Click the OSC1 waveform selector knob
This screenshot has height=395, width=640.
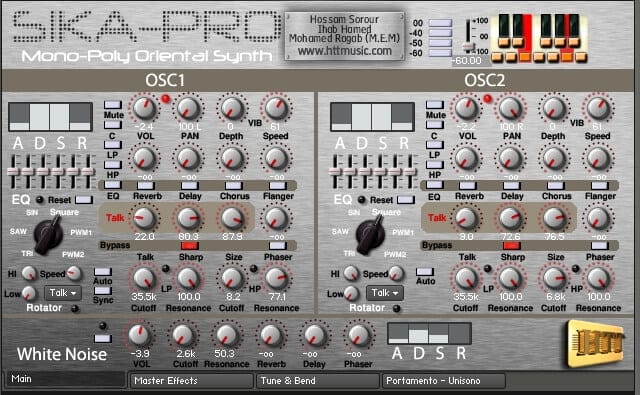pyautogui.click(x=48, y=235)
